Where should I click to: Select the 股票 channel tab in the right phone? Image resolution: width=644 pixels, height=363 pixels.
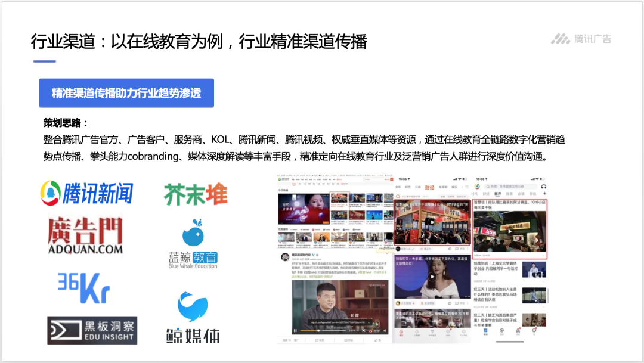point(509,193)
